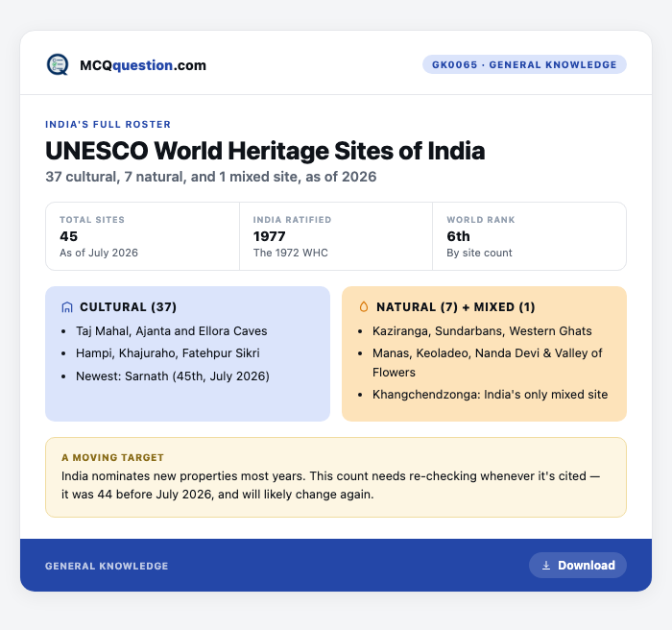The height and width of the screenshot is (630, 672).
Task: Click the WORLD RANK label
Action: tap(481, 220)
